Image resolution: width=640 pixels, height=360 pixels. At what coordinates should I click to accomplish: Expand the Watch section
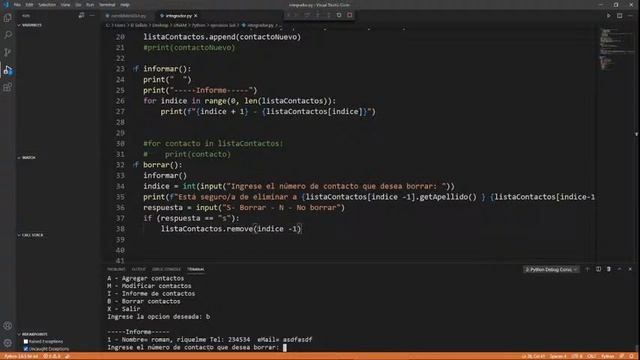(27, 158)
